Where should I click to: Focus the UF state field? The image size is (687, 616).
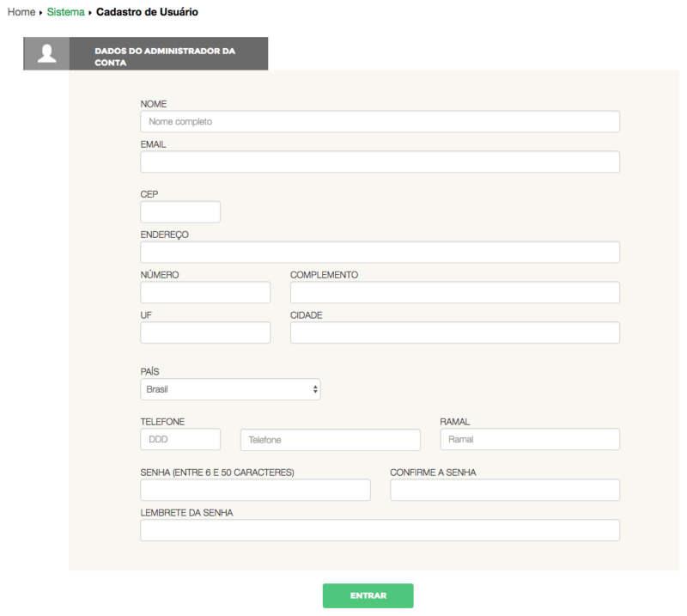click(205, 332)
